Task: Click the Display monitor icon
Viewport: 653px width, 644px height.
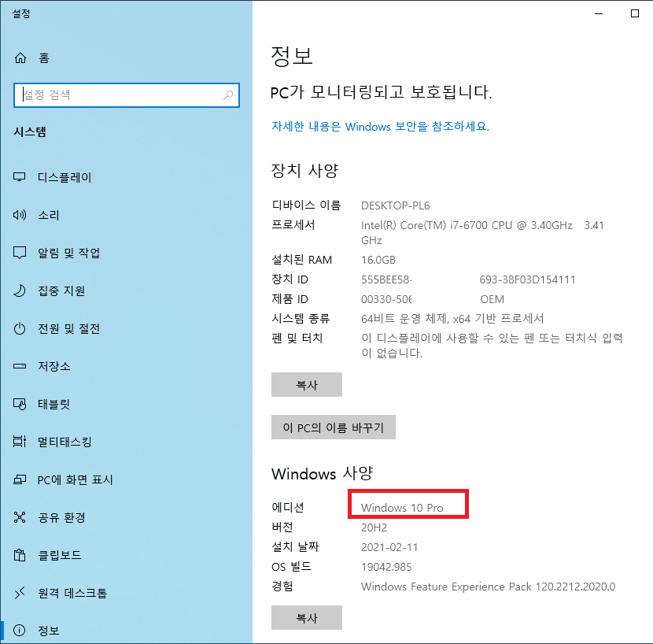Action: [19, 177]
